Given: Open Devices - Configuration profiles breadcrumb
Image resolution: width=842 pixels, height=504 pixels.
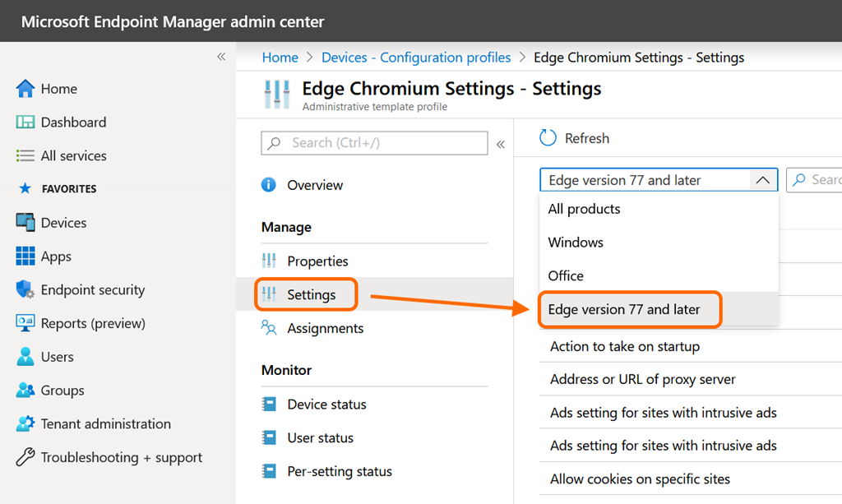Looking at the screenshot, I should pos(416,58).
